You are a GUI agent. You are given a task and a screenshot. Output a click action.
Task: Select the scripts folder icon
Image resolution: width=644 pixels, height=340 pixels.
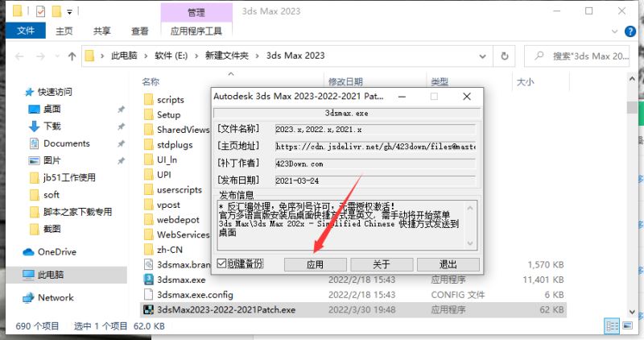coord(149,99)
